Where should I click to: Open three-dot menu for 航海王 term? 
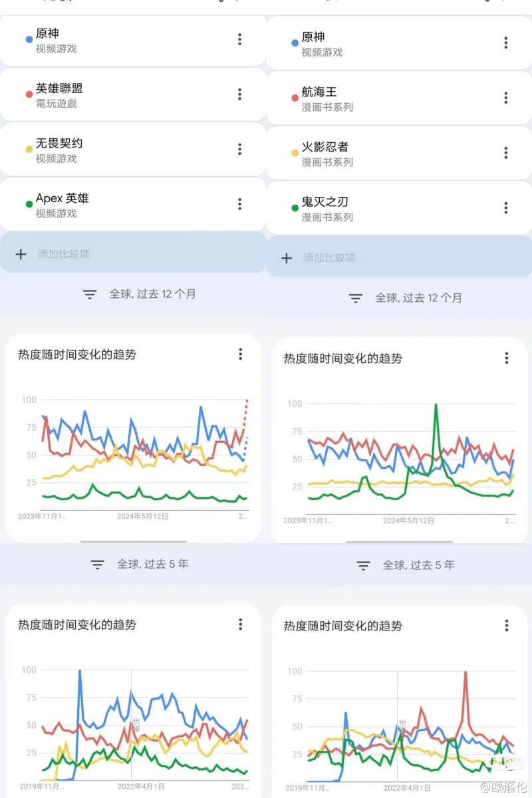click(x=506, y=98)
